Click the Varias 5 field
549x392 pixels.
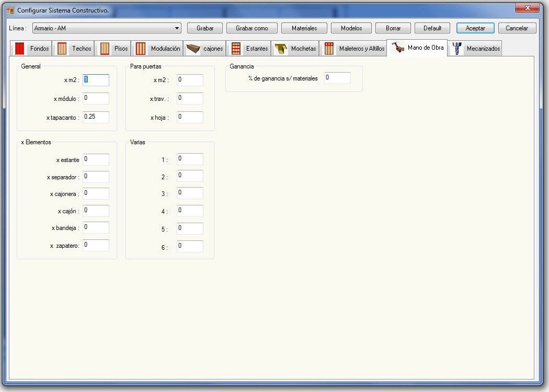pyautogui.click(x=190, y=228)
